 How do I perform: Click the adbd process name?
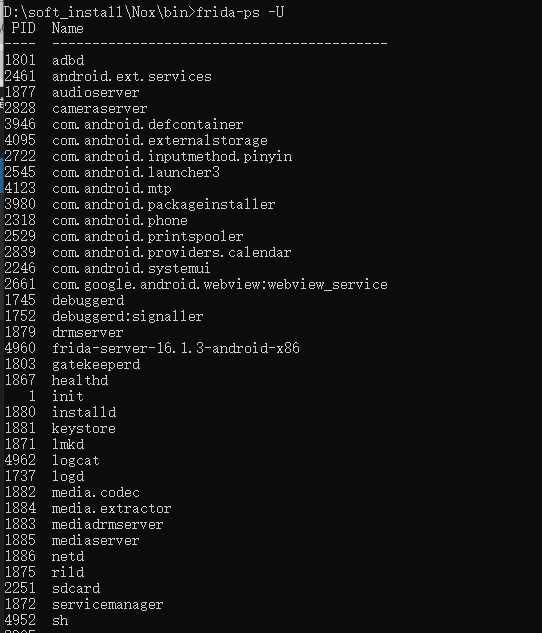point(68,61)
